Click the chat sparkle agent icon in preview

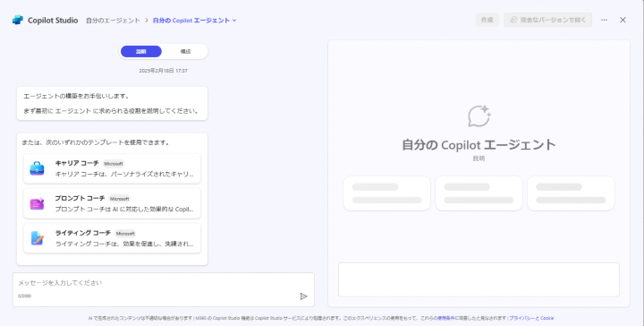479,116
